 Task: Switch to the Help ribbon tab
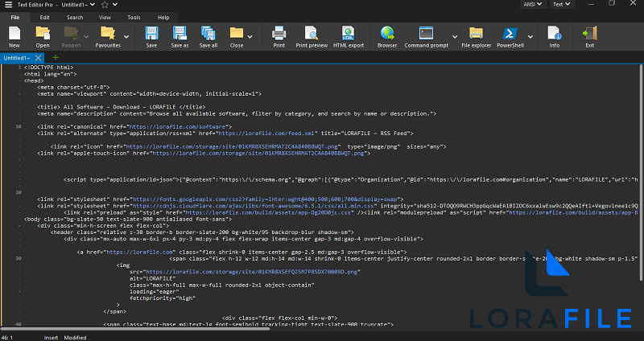163,17
